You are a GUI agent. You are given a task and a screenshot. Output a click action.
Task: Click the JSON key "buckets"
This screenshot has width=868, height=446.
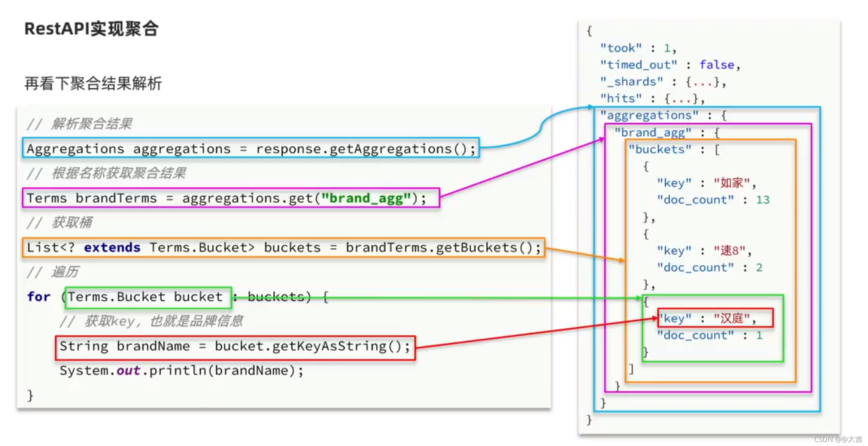tap(660, 149)
